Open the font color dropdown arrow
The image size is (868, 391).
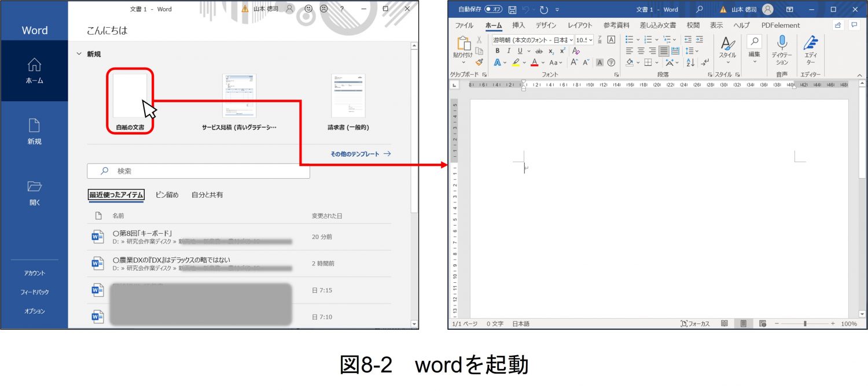[x=543, y=62]
